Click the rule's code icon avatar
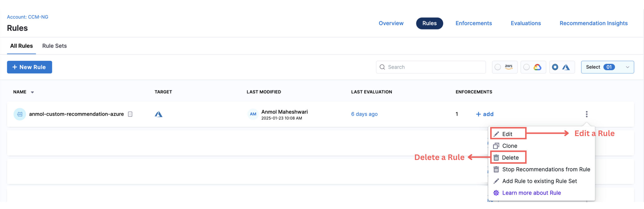Image resolution: width=644 pixels, height=209 pixels. [20, 114]
